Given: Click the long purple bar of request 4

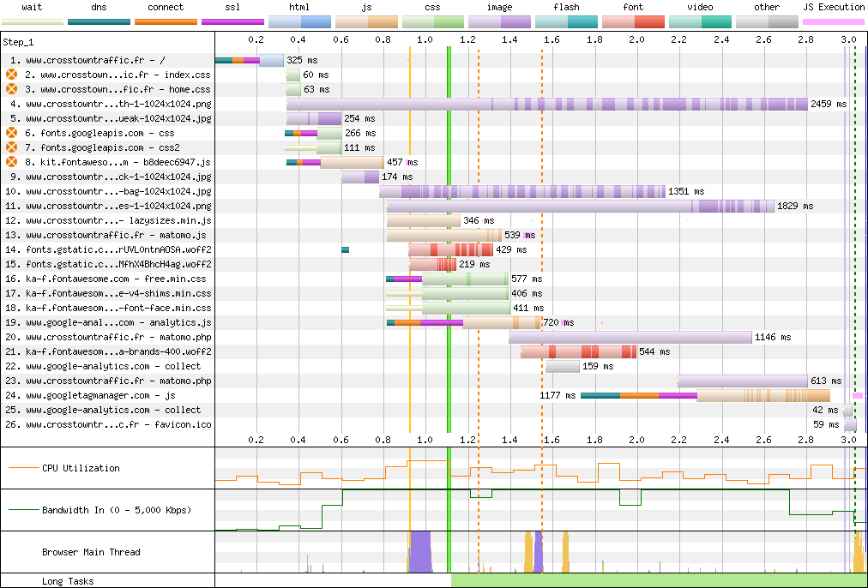Looking at the screenshot, I should coord(547,104).
